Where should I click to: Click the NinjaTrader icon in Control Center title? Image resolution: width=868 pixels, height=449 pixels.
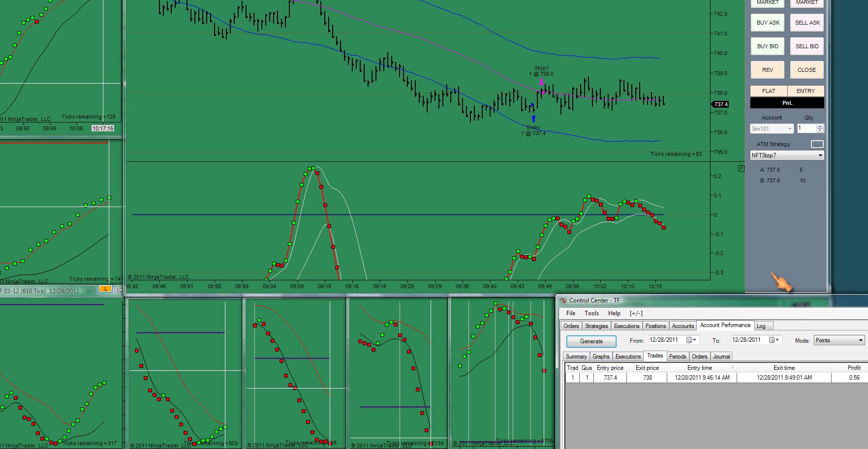click(563, 300)
